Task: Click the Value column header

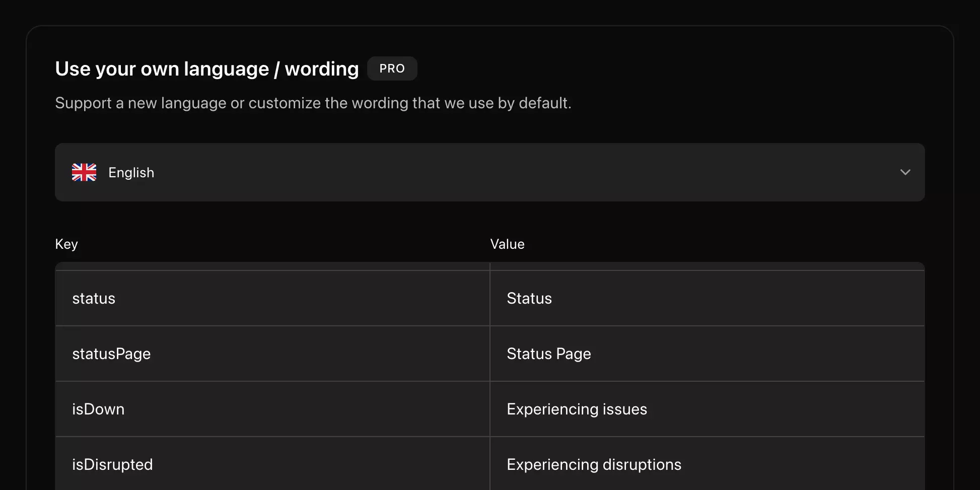Action: (507, 244)
